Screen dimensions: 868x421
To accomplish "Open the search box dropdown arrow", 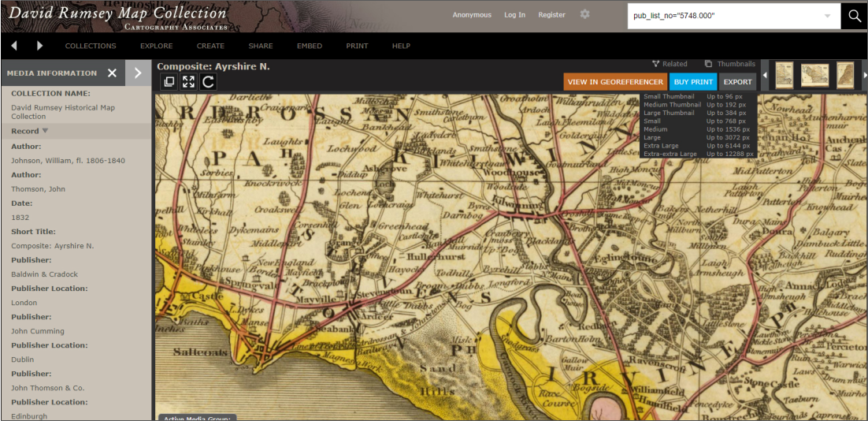I will pyautogui.click(x=828, y=16).
